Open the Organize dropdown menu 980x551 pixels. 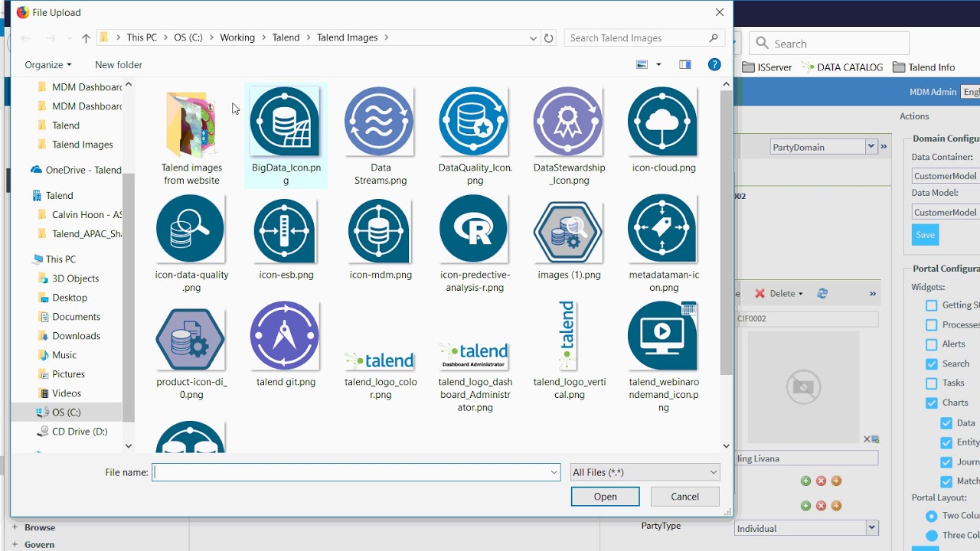coord(48,65)
